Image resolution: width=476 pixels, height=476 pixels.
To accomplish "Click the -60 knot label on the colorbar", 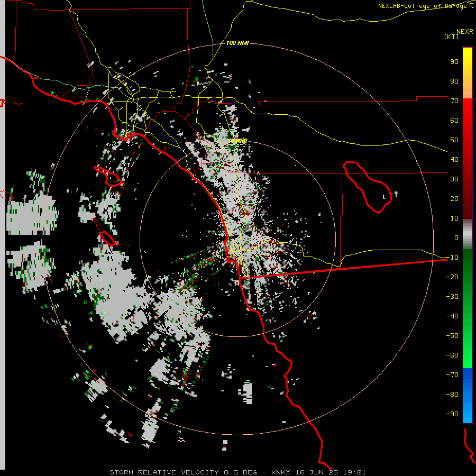I will coord(452,355).
